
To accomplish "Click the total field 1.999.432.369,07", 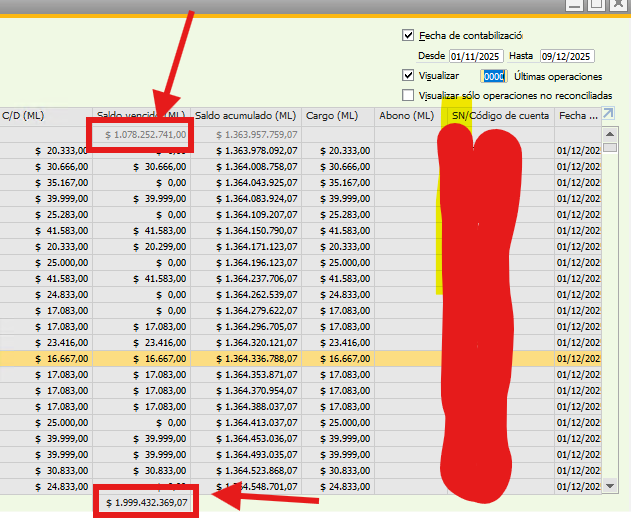I will (x=147, y=501).
